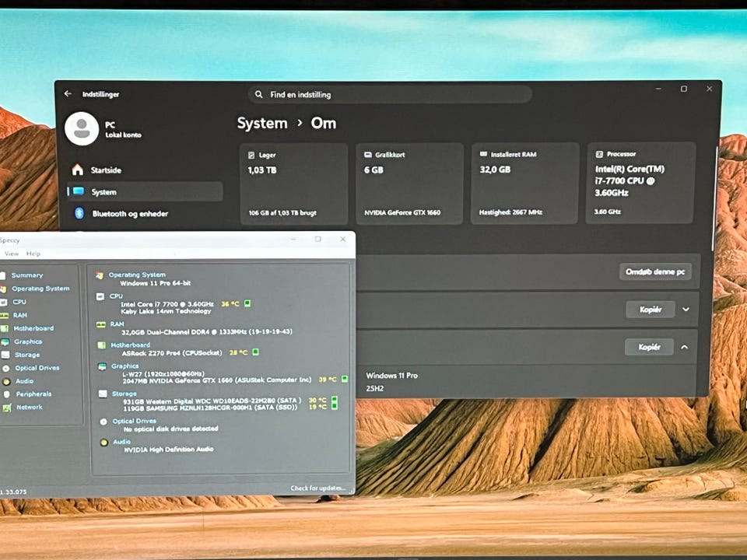Click the RAM section icon in Speccy summary
747x560 pixels.
[101, 325]
